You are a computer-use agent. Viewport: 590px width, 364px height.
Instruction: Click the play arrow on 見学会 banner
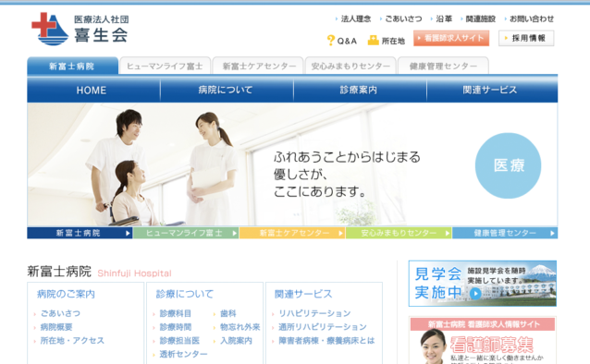[475, 293]
